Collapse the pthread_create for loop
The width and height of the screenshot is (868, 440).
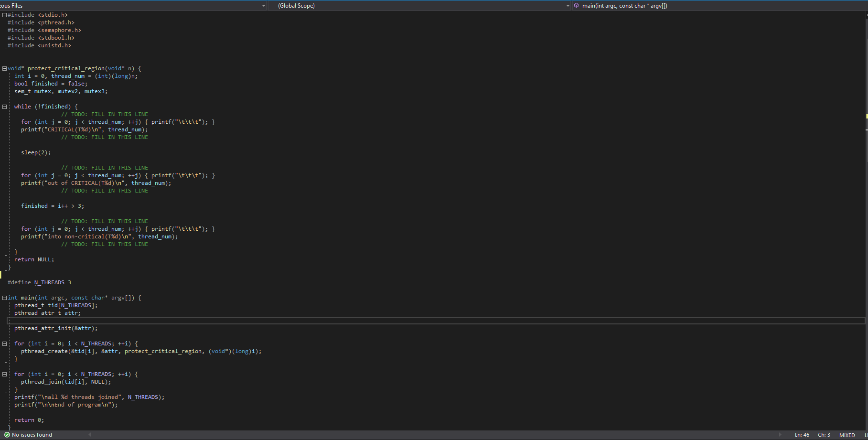pos(4,343)
